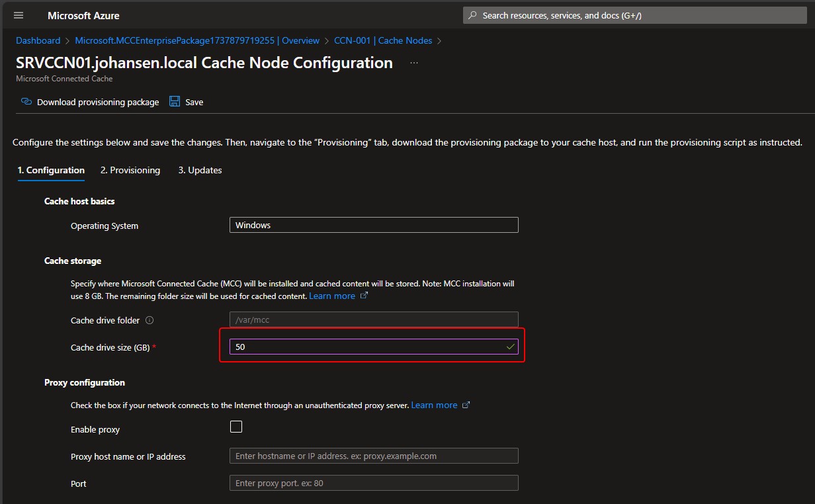Viewport: 815px width, 504px height.
Task: Select the Cache host basics heading
Action: click(79, 201)
